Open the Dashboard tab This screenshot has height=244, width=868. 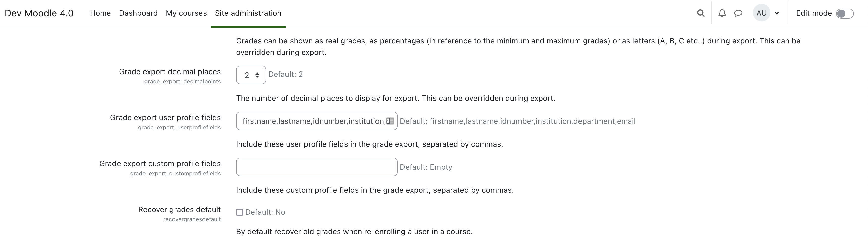coord(138,13)
